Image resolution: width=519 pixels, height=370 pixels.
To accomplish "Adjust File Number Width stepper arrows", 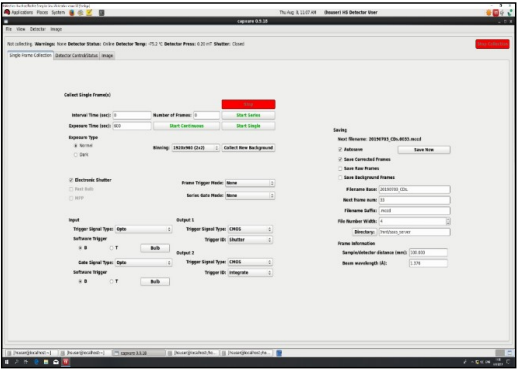I will pyautogui.click(x=448, y=221).
